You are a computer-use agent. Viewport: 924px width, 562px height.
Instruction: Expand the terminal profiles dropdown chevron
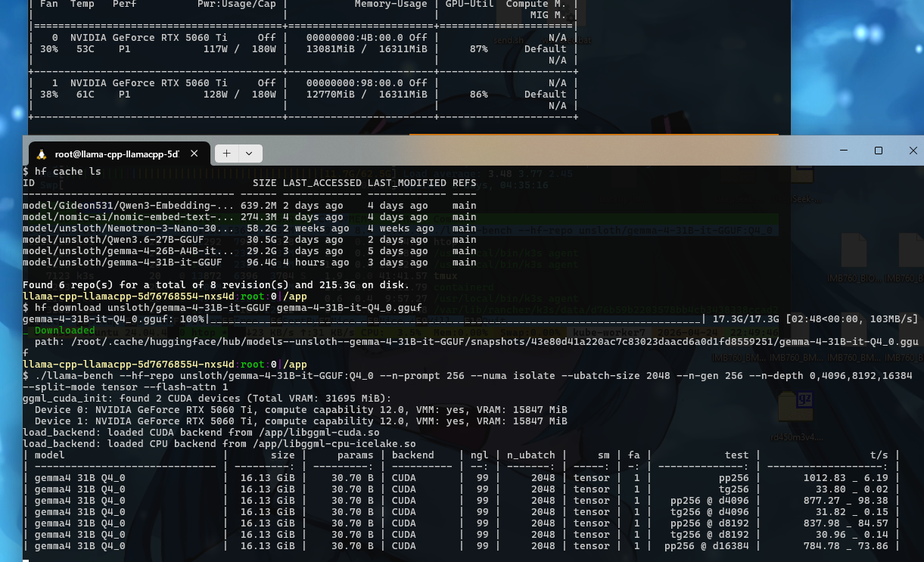click(x=249, y=154)
